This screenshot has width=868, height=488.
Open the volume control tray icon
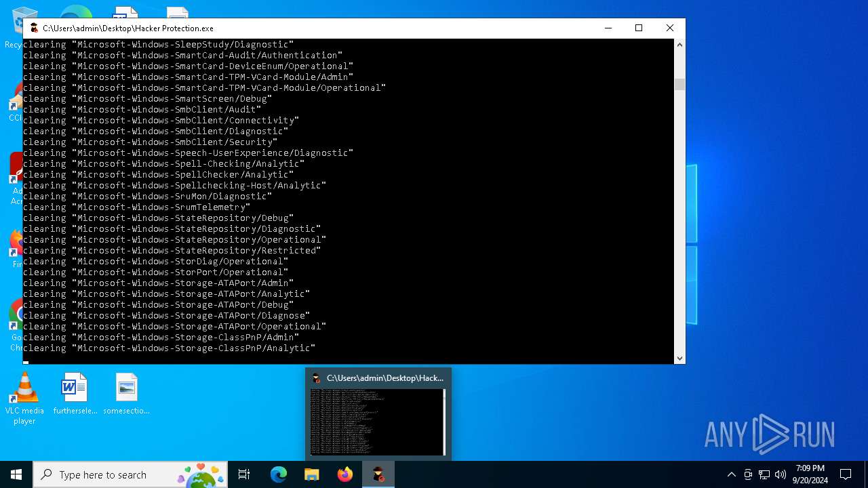pos(781,474)
